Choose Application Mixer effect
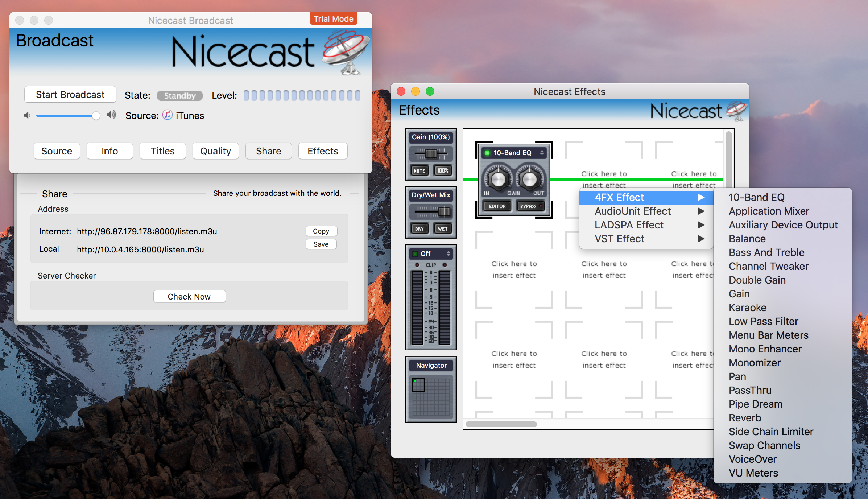 coord(782,211)
